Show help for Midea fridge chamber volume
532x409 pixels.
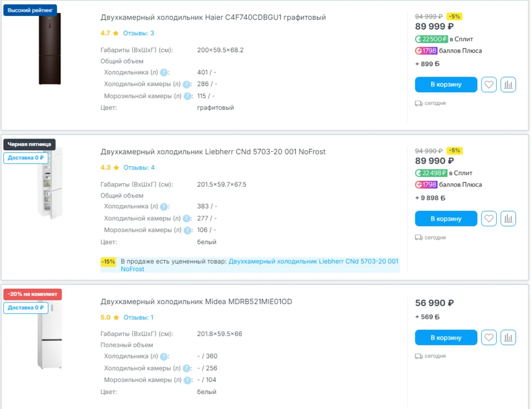pyautogui.click(x=187, y=369)
